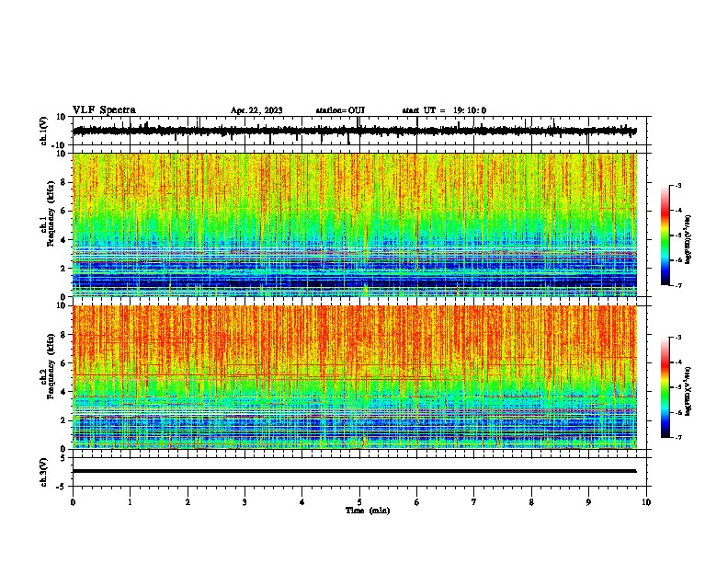Click time axis tick label "2"
The height and width of the screenshot is (563, 728).
tap(188, 502)
